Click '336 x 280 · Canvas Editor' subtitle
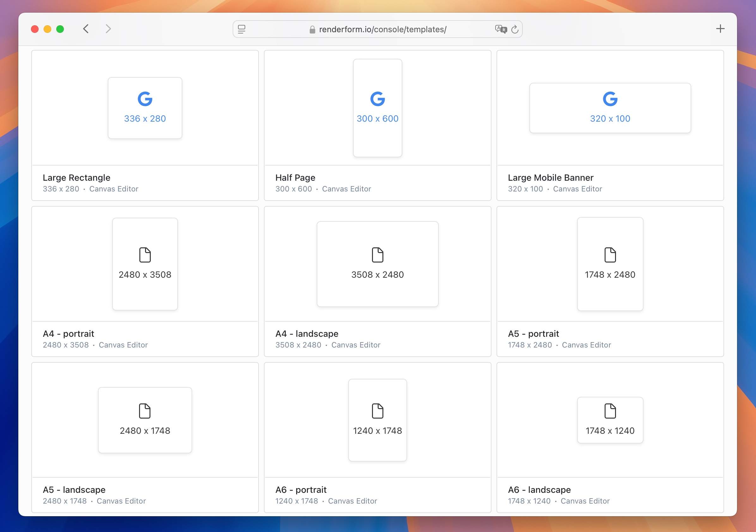The height and width of the screenshot is (532, 756). pos(90,189)
